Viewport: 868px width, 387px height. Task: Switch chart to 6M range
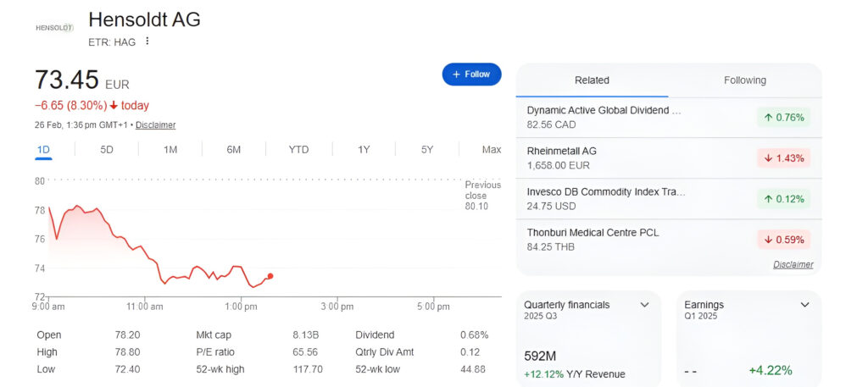pyautogui.click(x=234, y=150)
